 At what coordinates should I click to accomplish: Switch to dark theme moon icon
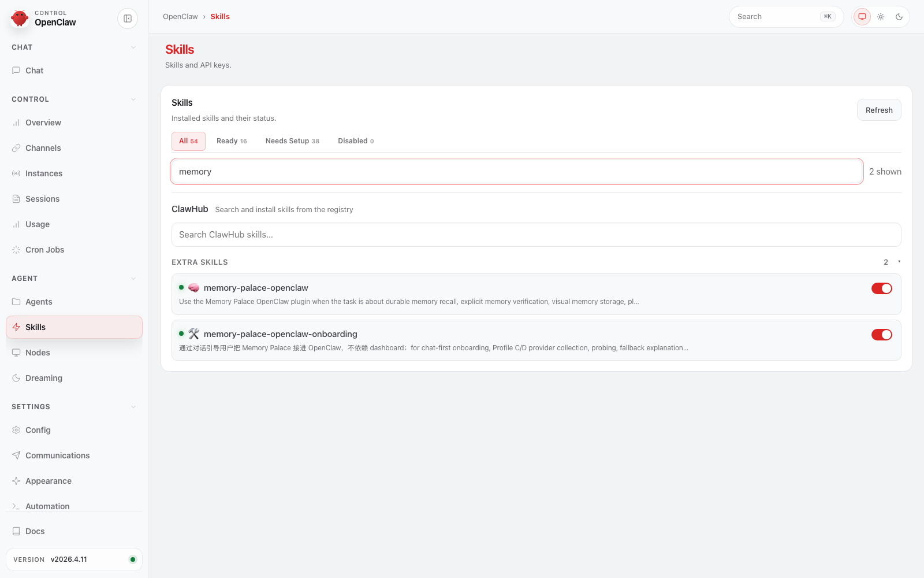tap(899, 17)
